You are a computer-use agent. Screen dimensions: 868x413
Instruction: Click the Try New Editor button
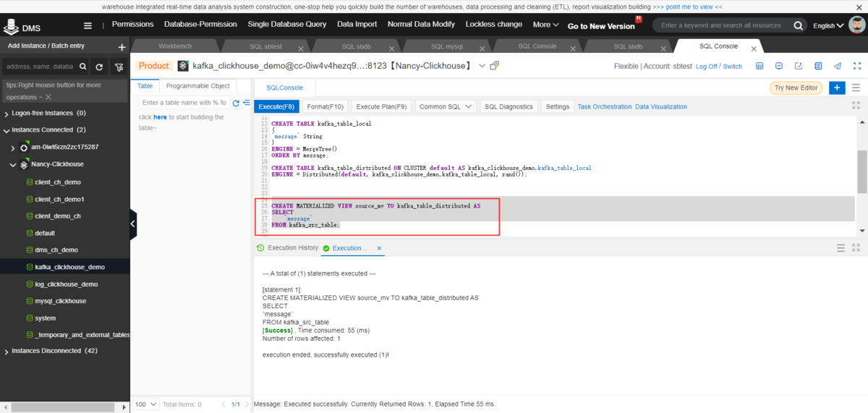tap(796, 88)
